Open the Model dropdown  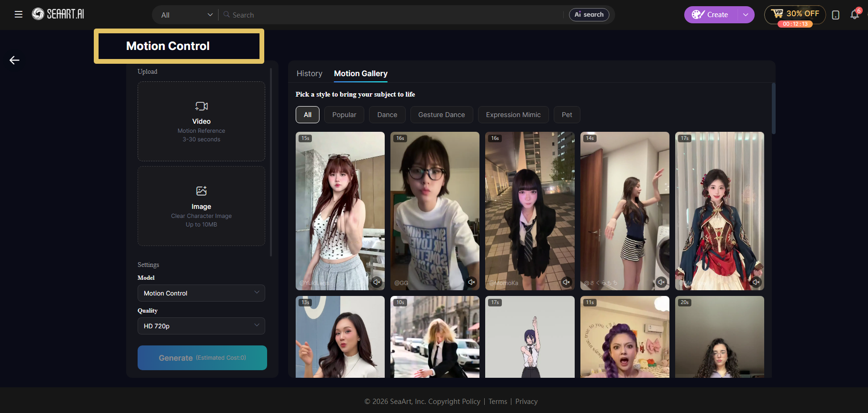(201, 293)
